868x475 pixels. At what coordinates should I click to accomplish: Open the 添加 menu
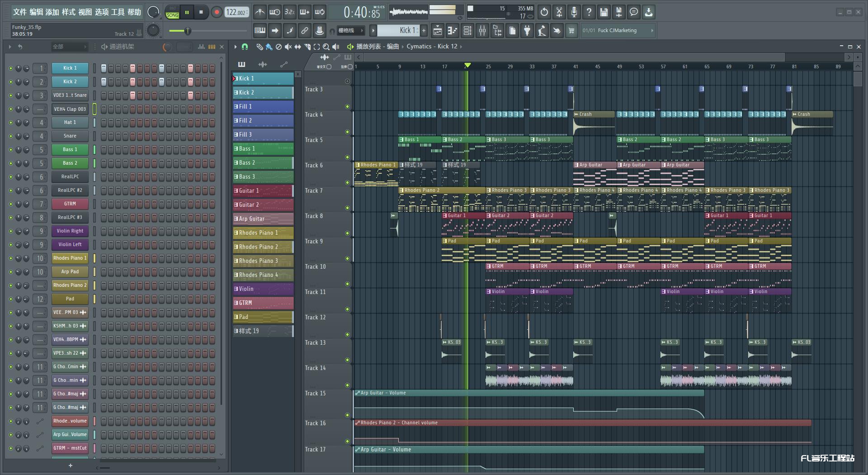[x=52, y=12]
